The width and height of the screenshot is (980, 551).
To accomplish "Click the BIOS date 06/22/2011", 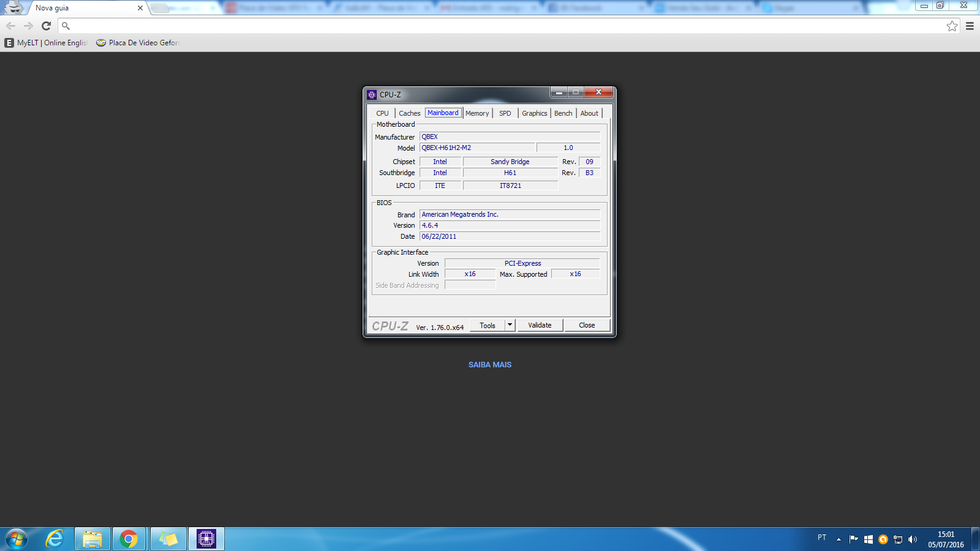I will pos(510,236).
